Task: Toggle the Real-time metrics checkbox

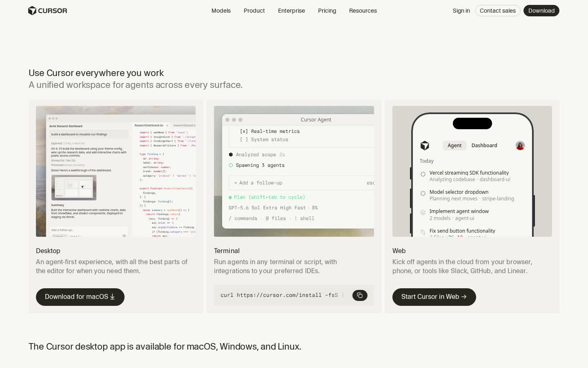Action: coord(244,131)
